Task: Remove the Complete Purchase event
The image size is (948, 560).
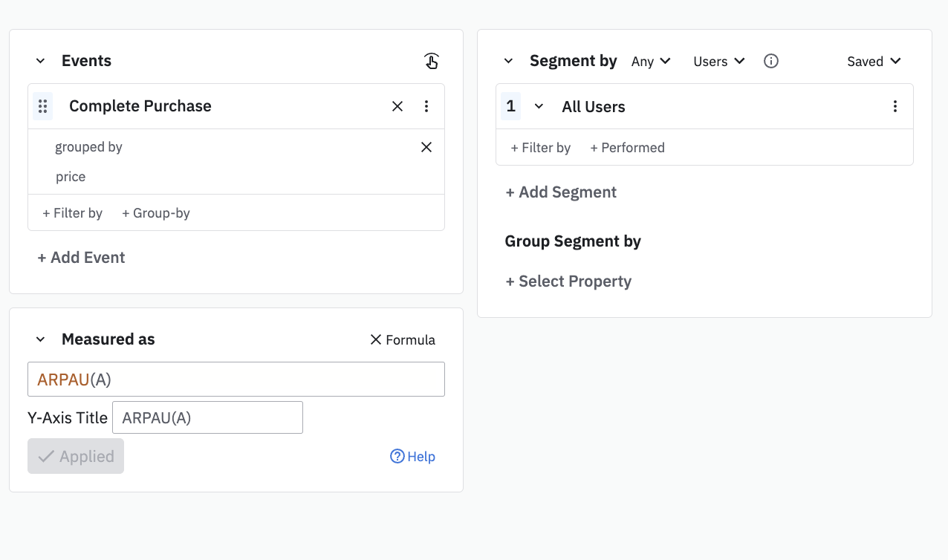Action: coord(397,106)
